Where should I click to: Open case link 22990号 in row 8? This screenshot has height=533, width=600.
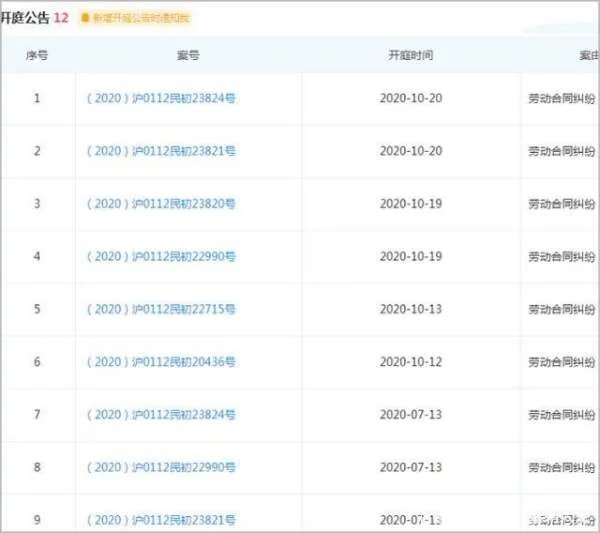(161, 468)
